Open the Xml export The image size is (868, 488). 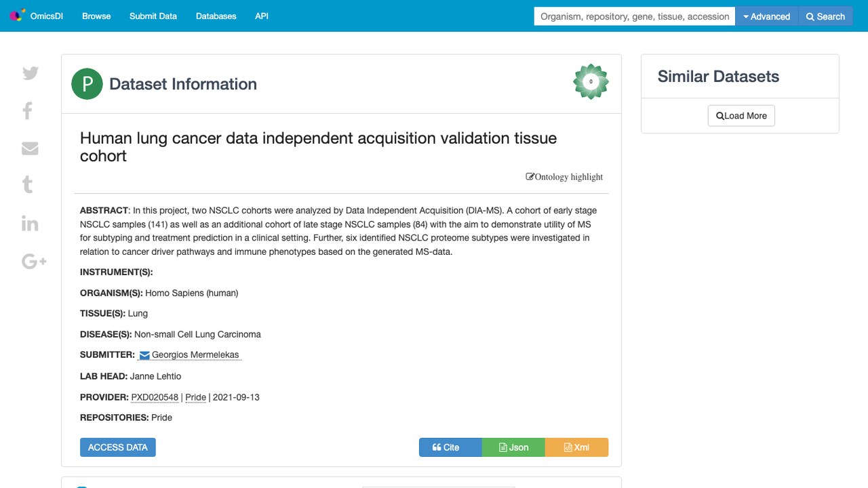click(x=576, y=447)
